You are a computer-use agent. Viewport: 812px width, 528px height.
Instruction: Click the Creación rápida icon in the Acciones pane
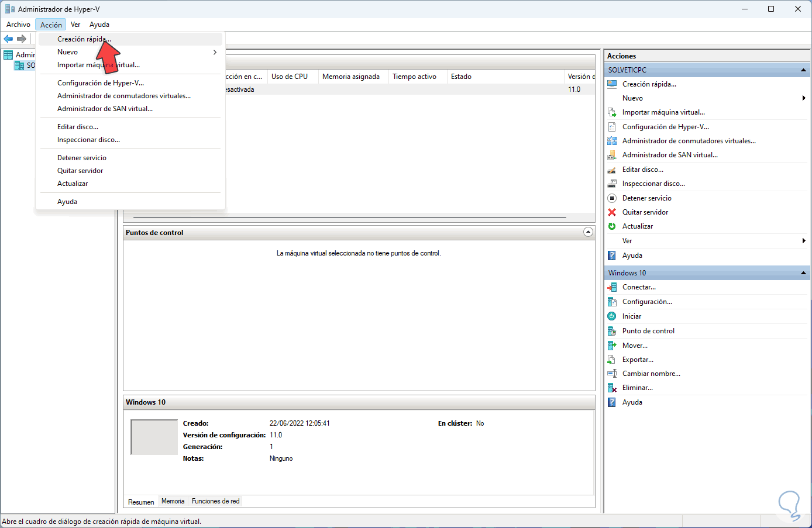point(612,84)
